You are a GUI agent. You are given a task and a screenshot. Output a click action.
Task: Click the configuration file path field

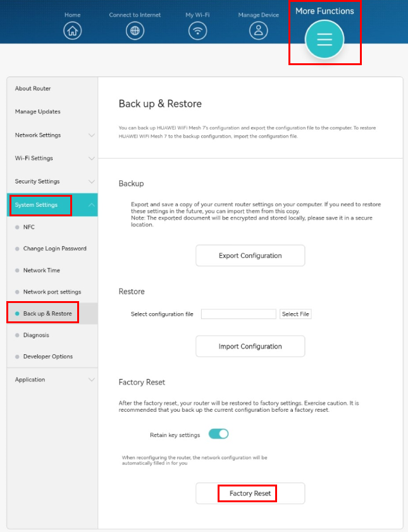point(238,314)
